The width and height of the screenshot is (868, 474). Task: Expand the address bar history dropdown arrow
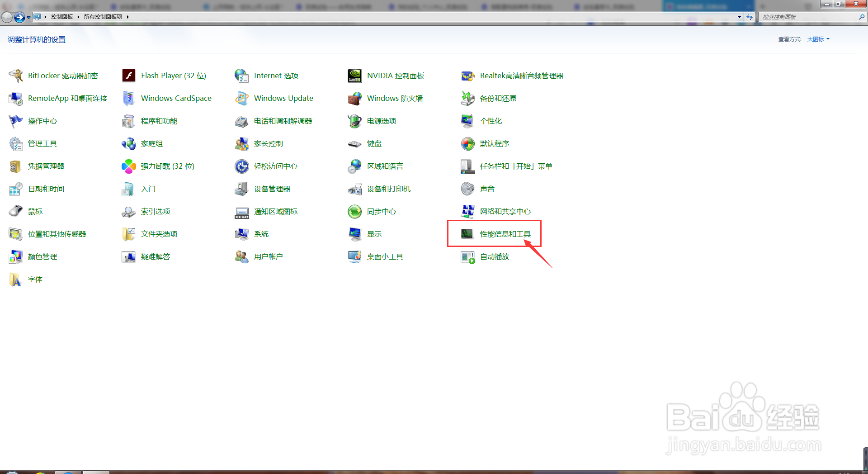click(x=739, y=17)
